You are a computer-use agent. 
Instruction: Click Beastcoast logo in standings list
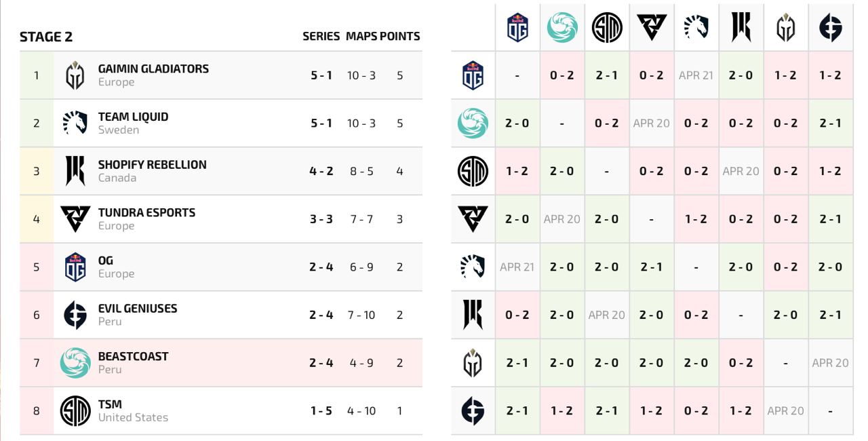[75, 362]
